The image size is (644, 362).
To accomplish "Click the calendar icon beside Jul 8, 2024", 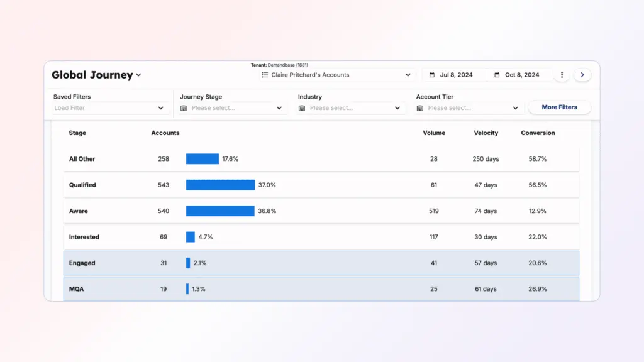I will coord(432,75).
